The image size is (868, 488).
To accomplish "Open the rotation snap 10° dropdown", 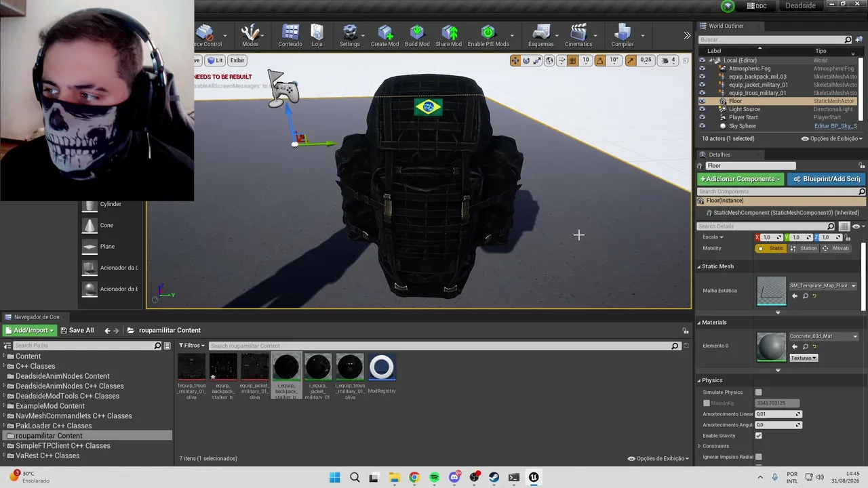I will click(614, 60).
